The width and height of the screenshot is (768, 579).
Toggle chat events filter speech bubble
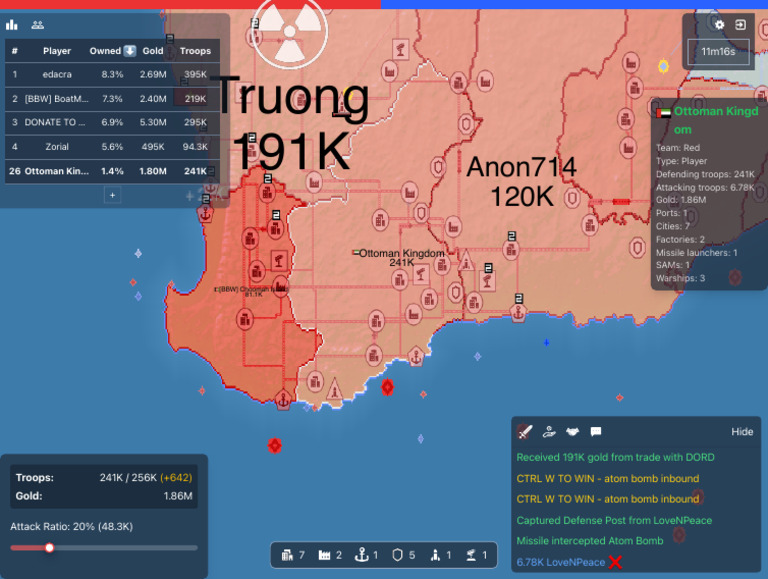coord(596,432)
